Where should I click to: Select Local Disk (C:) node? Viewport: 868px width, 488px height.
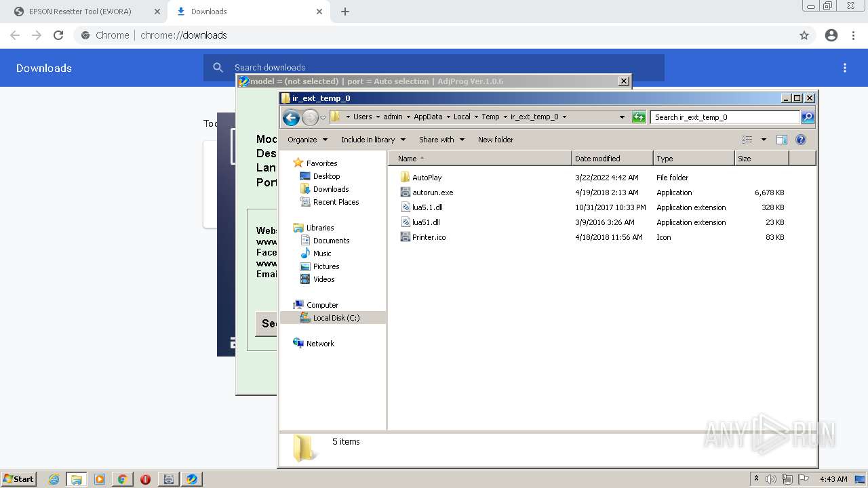point(336,318)
